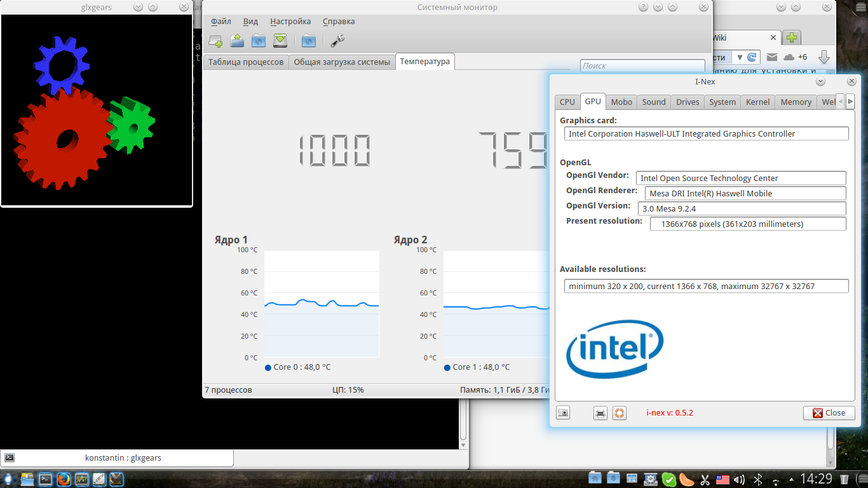868x488 pixels.
Task: Click the cloud weather icon showing +6
Action: pyautogui.click(x=789, y=57)
